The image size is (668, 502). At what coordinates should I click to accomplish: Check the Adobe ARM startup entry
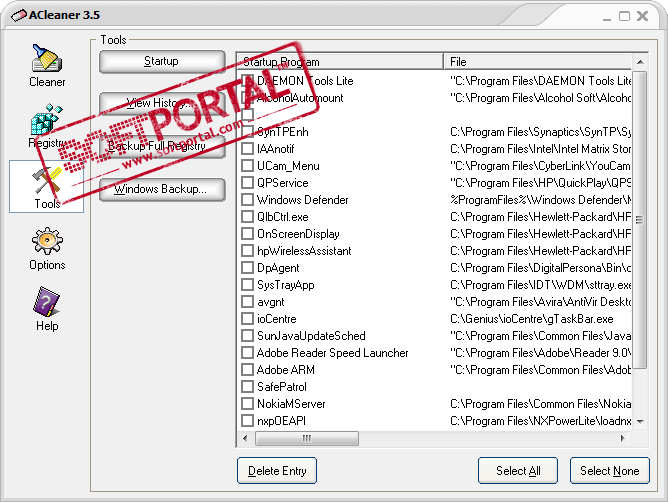pos(248,370)
